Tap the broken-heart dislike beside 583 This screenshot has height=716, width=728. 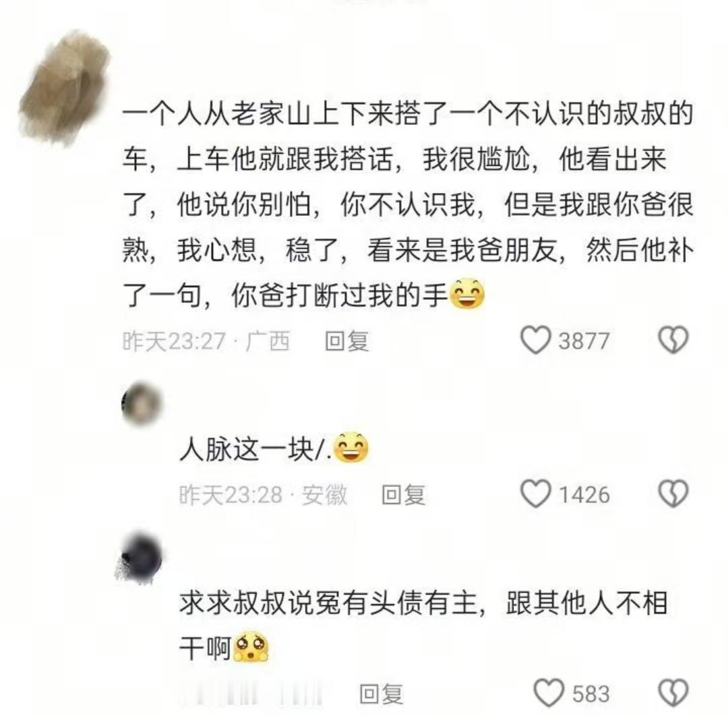coord(673,692)
